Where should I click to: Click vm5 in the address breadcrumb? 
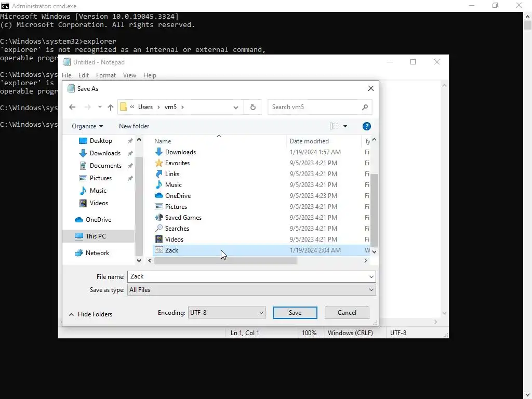pyautogui.click(x=170, y=107)
